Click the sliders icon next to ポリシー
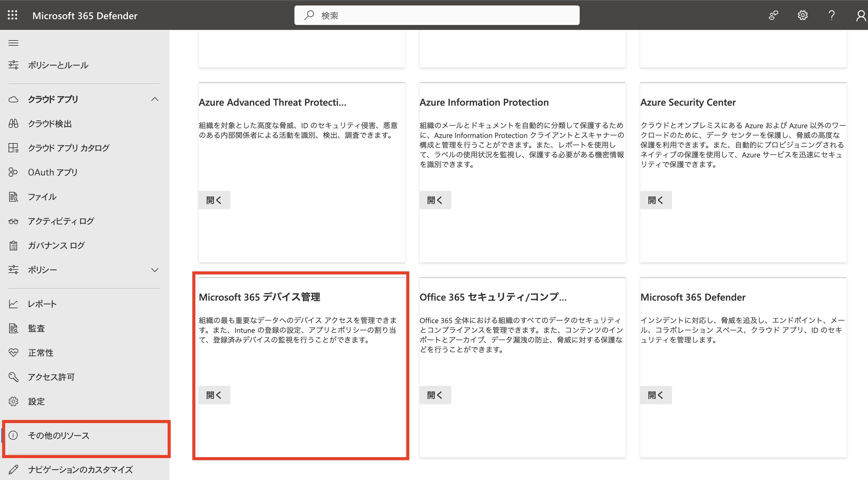The width and height of the screenshot is (868, 480). 13,270
